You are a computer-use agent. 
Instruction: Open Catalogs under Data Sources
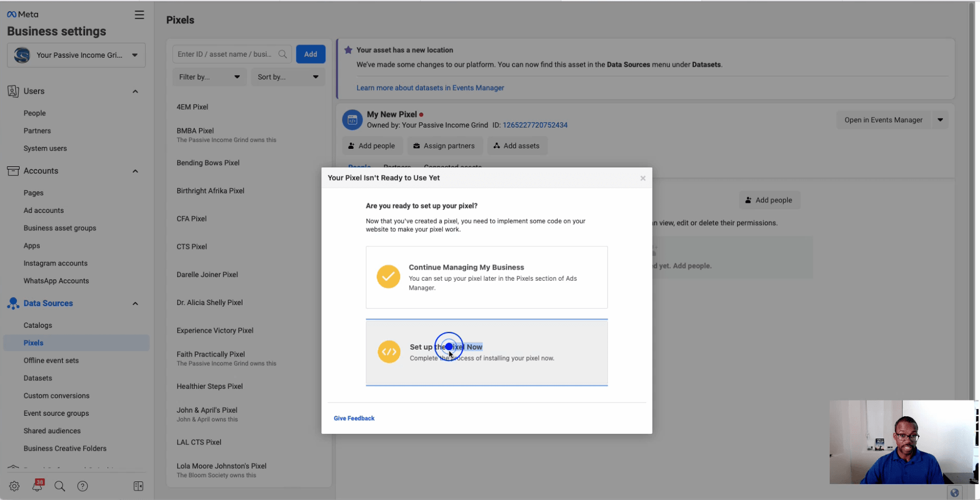(38, 325)
